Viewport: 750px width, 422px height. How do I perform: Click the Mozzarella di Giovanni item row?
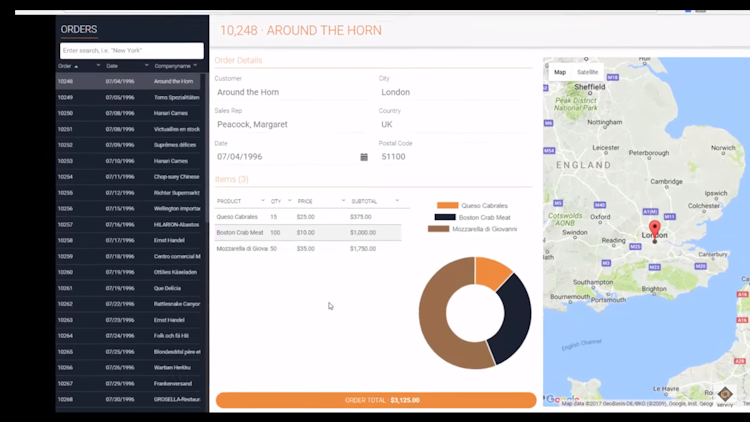pyautogui.click(x=308, y=249)
